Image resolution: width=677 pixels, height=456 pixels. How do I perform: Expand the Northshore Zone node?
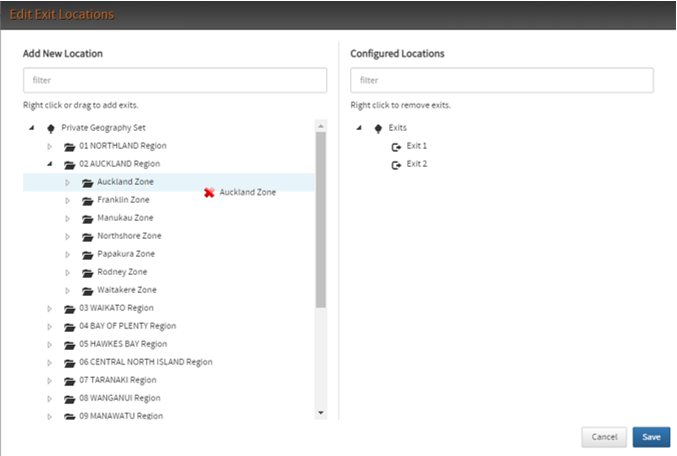67,237
